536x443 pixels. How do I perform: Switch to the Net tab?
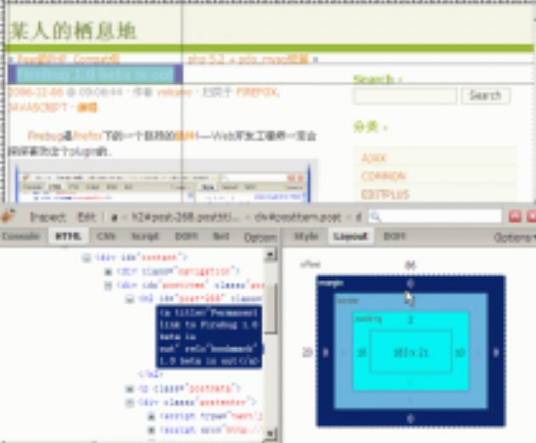(x=221, y=236)
